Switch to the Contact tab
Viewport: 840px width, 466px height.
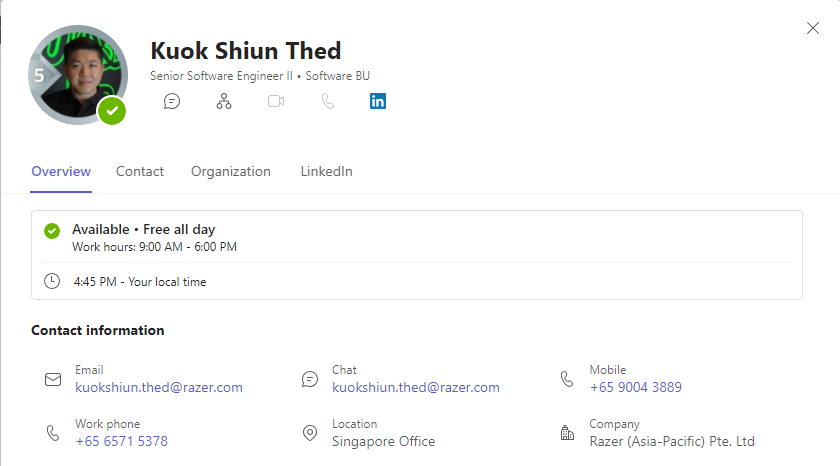point(140,171)
